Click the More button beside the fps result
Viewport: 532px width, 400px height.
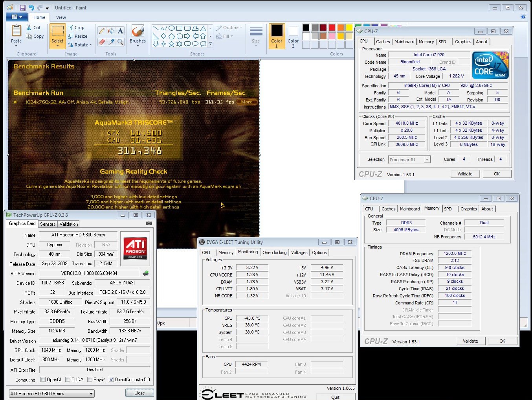point(247,102)
